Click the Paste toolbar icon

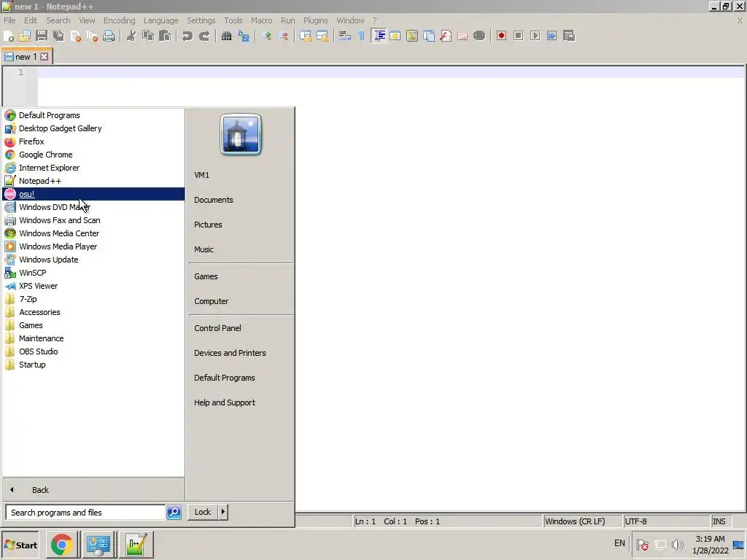coord(165,36)
